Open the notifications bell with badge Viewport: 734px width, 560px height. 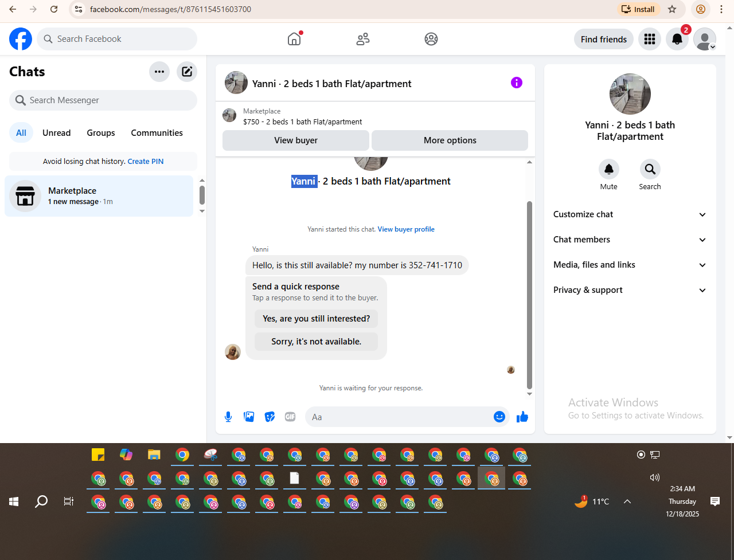pyautogui.click(x=677, y=39)
